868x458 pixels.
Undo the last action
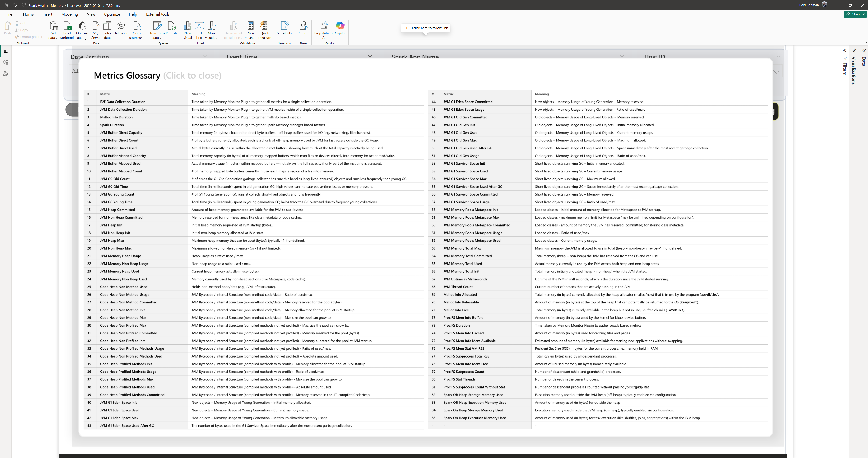click(15, 5)
